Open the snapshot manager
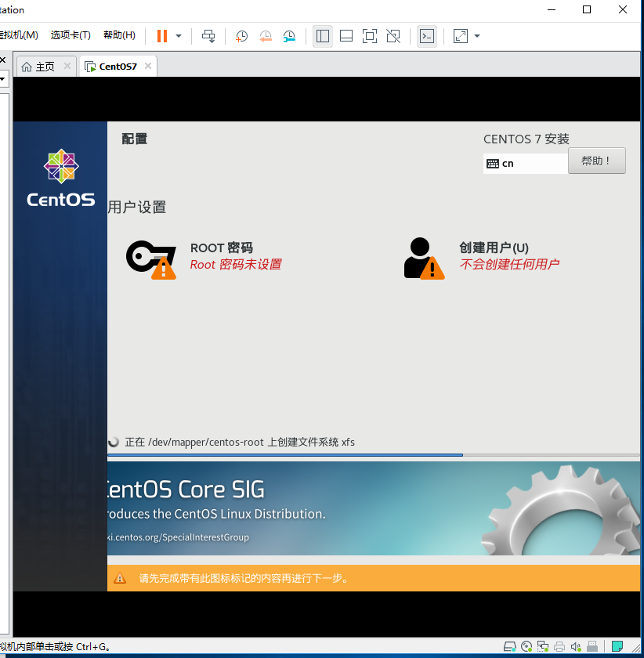The height and width of the screenshot is (658, 644). (x=289, y=36)
